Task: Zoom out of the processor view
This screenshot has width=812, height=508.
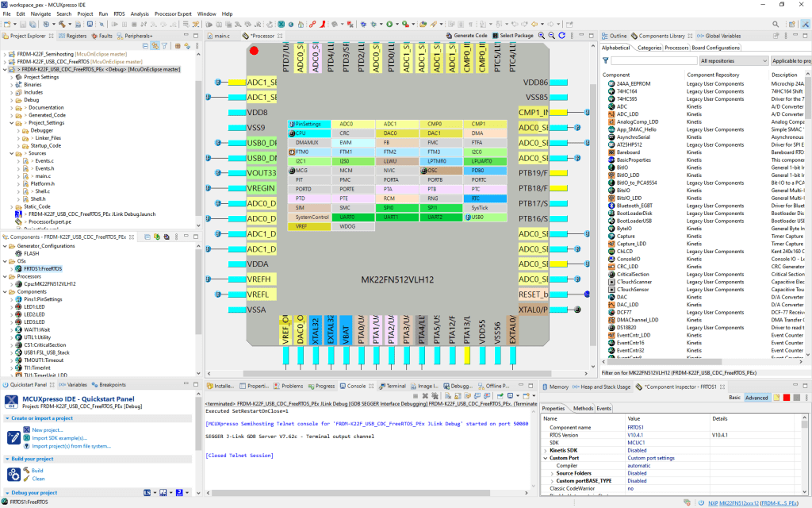Action: click(x=551, y=36)
